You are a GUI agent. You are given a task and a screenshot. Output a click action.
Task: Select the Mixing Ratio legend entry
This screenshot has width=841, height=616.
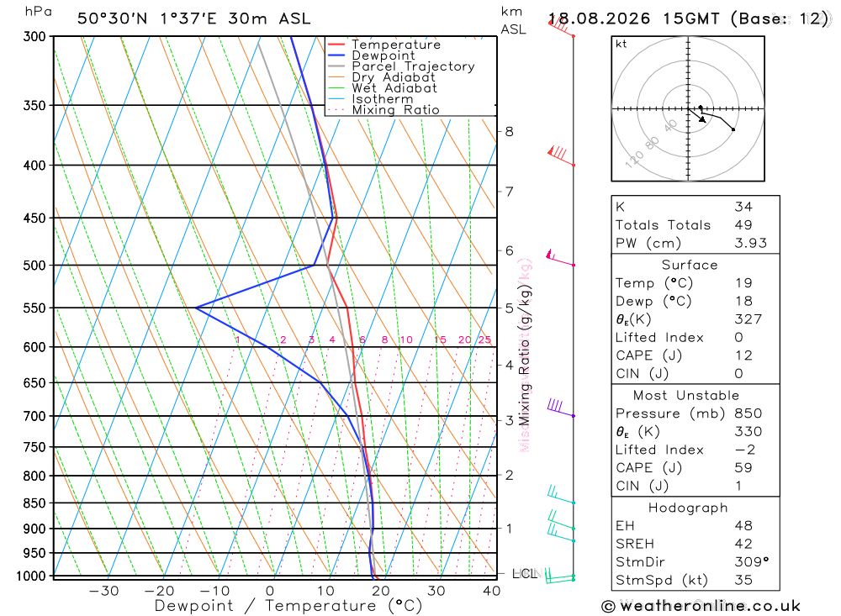(x=395, y=110)
